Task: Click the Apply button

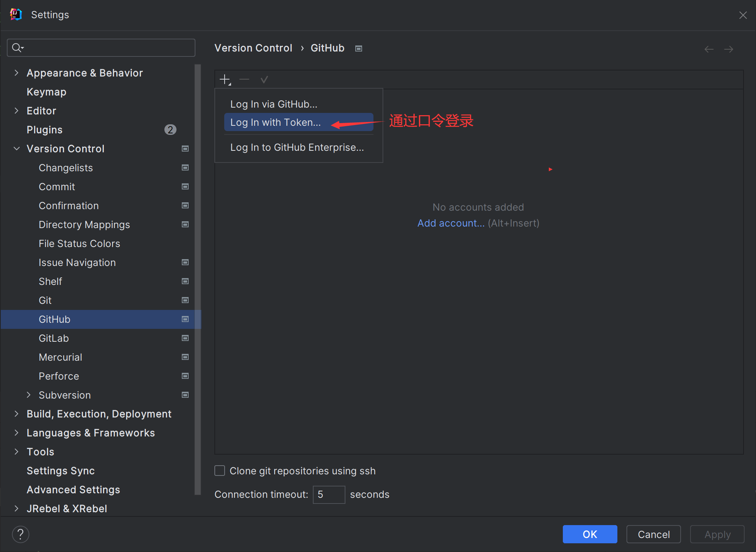Action: pos(717,534)
